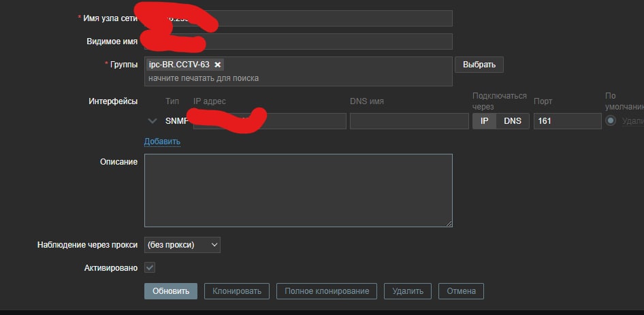Focus the Описание text area
Screen dimensions: 644x315
click(x=298, y=190)
